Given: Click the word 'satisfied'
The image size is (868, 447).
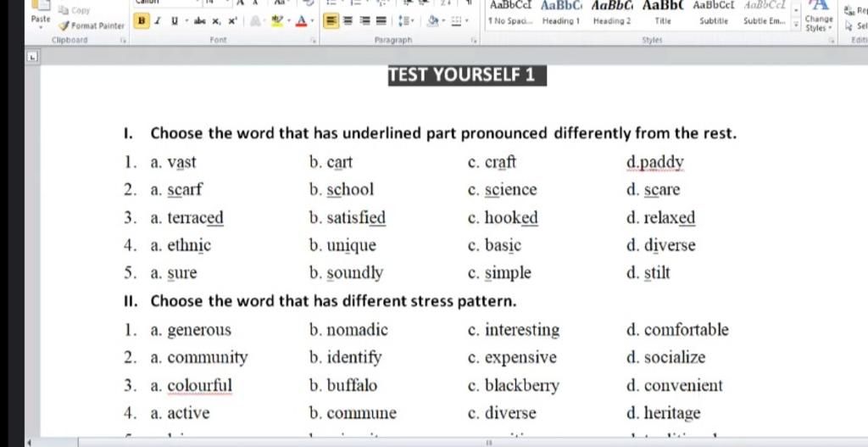Looking at the screenshot, I should click(x=356, y=218).
